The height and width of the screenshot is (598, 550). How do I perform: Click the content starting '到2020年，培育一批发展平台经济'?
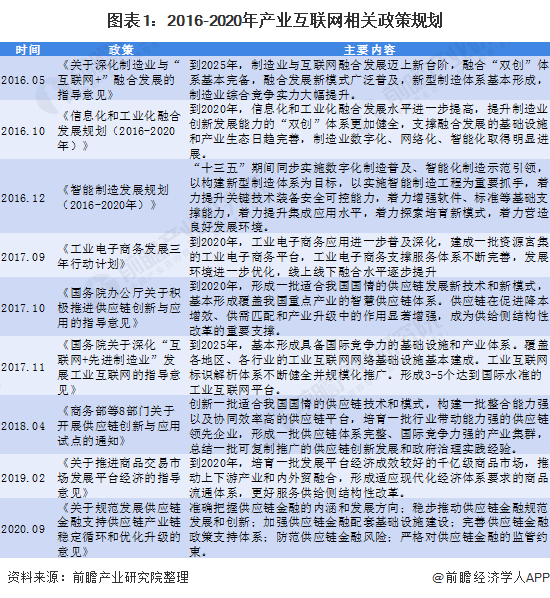pyautogui.click(x=369, y=478)
